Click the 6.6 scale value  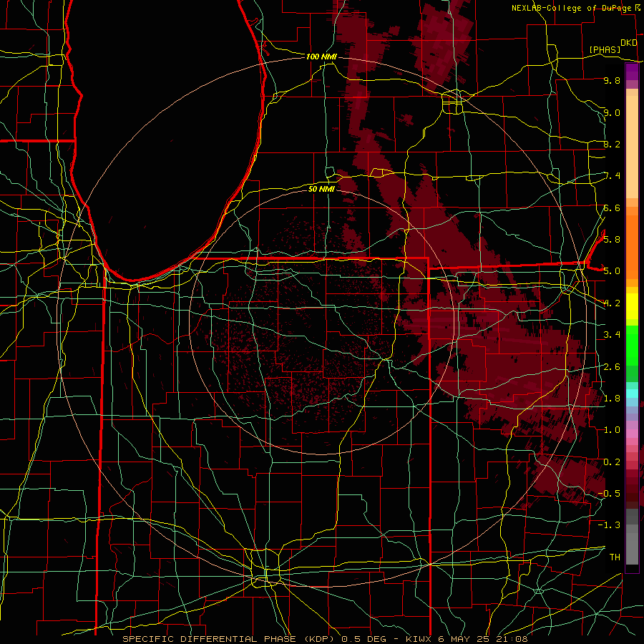tap(612, 208)
